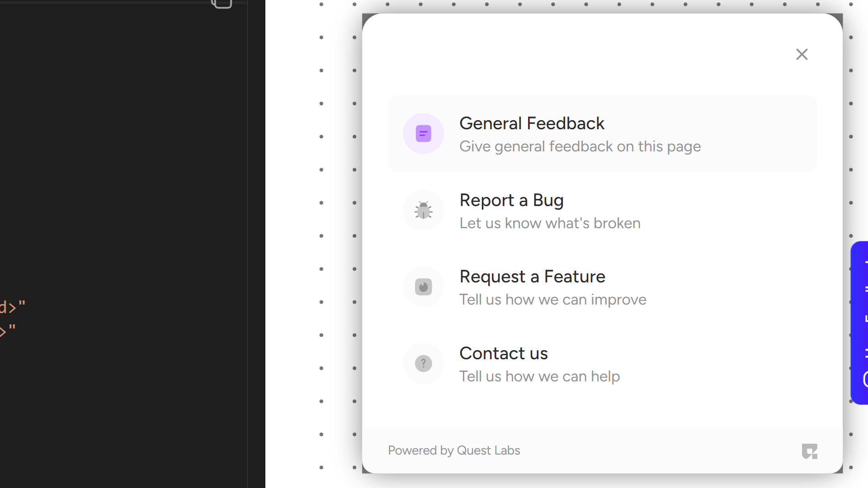Click 'Tell us how we can help' text

[539, 376]
